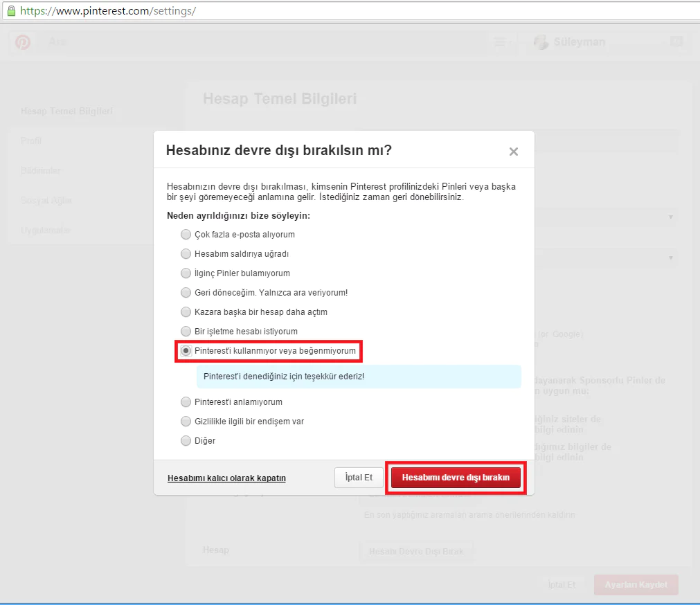
Task: Click the notifications icon beside Süleyman
Action: pyautogui.click(x=676, y=42)
